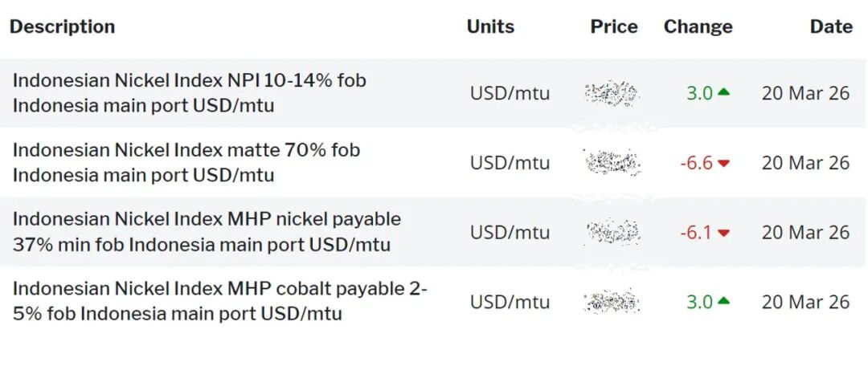Click blurred price in NPI 10-14% row
The image size is (868, 366).
point(612,93)
